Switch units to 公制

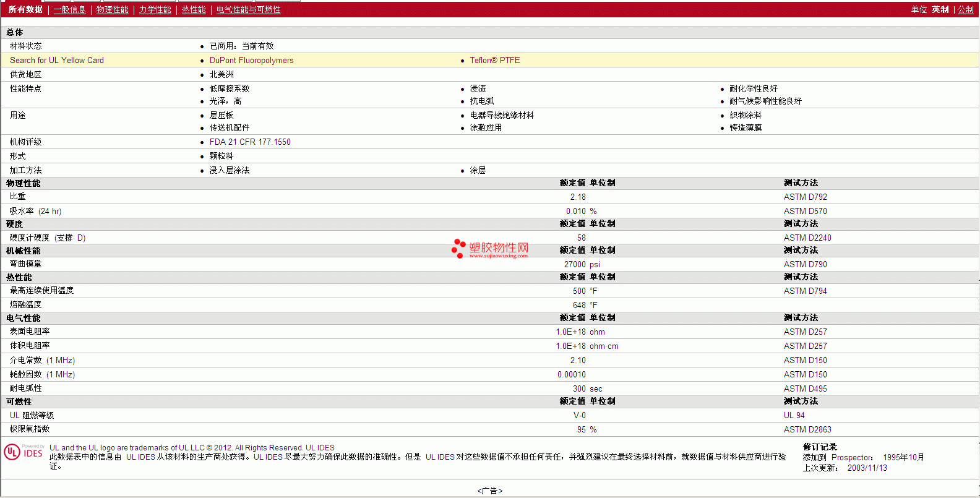966,10
